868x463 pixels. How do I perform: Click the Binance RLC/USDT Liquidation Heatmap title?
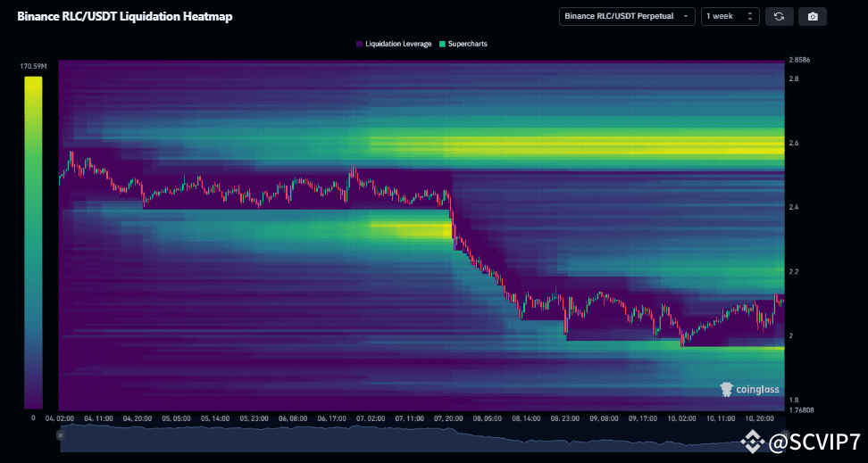point(125,16)
